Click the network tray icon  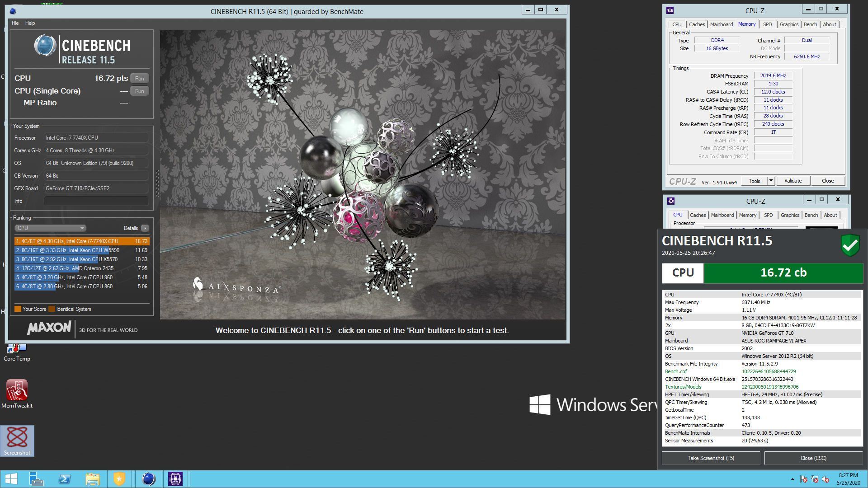[815, 479]
